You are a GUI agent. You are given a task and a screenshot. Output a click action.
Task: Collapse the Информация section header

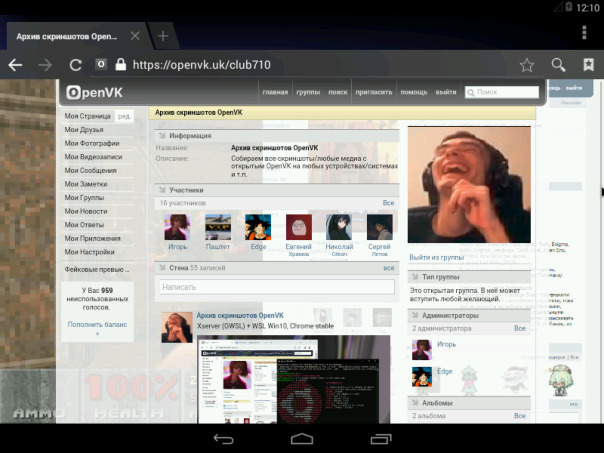(277, 136)
